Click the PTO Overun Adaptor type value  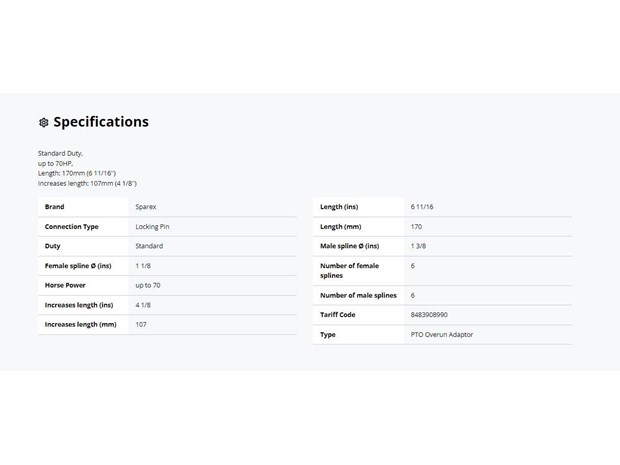pyautogui.click(x=442, y=335)
